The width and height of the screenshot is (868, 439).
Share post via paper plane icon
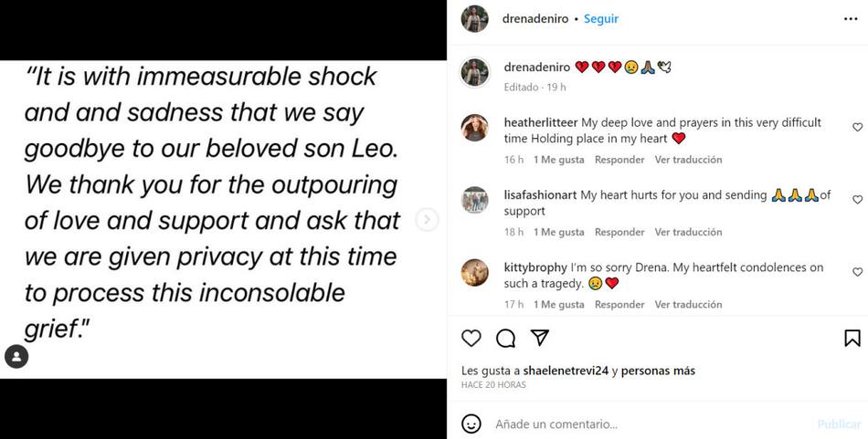[x=540, y=339]
